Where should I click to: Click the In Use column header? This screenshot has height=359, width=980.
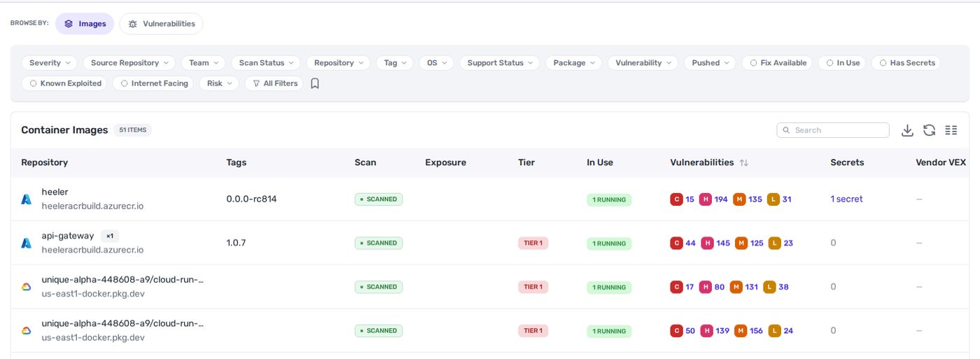tap(600, 162)
